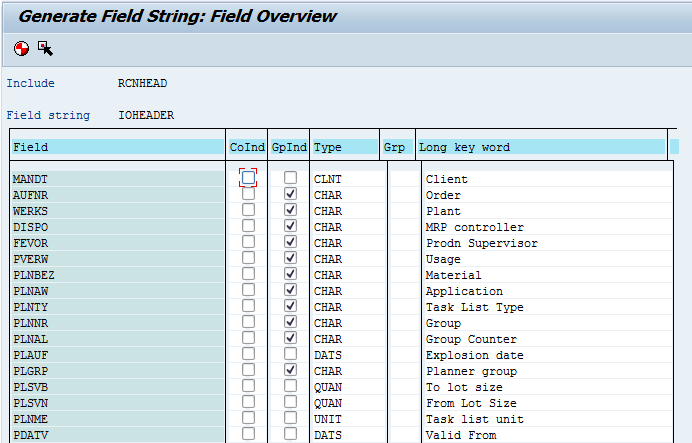This screenshot has width=692, height=443.
Task: Click the Prodn Supervisor description
Action: [481, 243]
